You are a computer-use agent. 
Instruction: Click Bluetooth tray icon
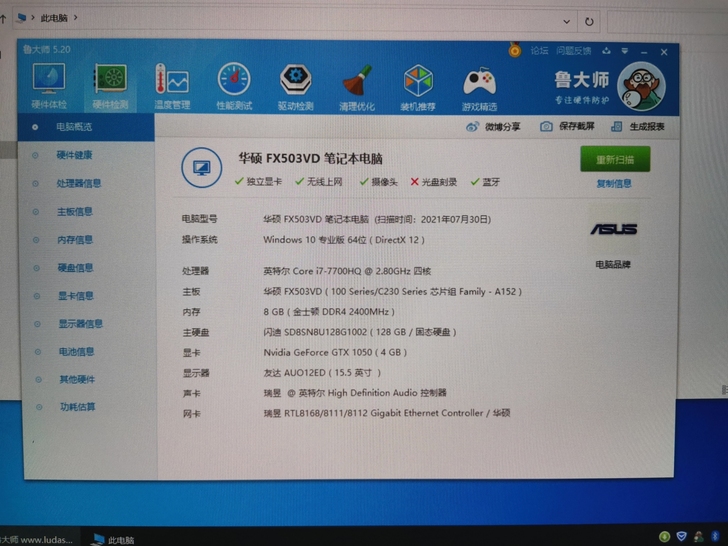(715, 537)
